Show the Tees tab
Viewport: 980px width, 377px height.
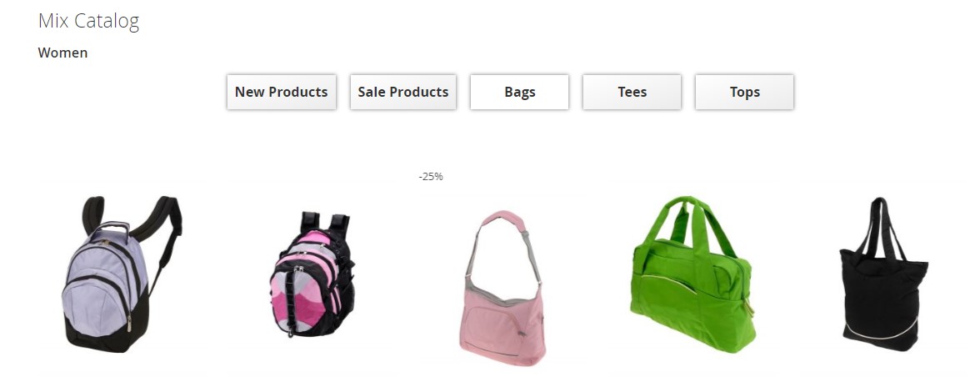tap(632, 92)
